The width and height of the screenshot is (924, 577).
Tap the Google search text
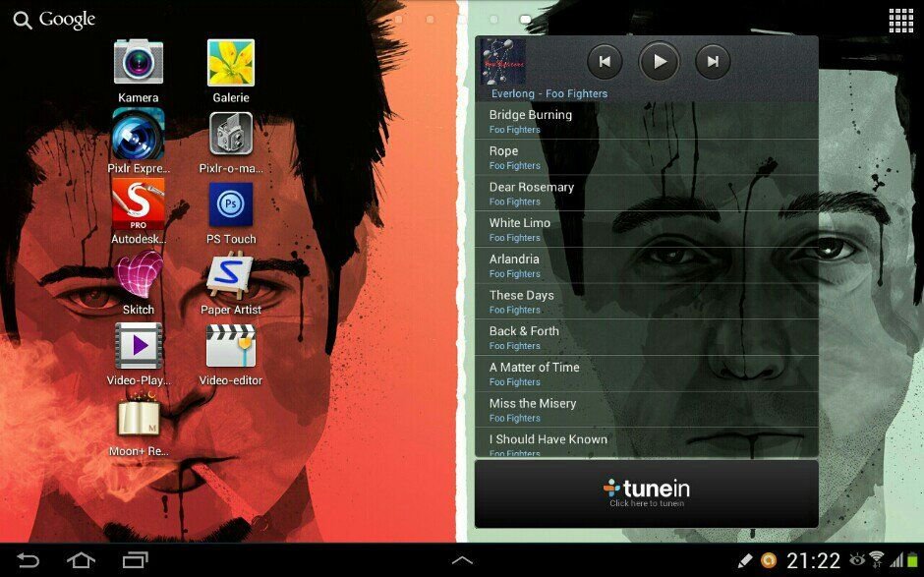pyautogui.click(x=67, y=20)
